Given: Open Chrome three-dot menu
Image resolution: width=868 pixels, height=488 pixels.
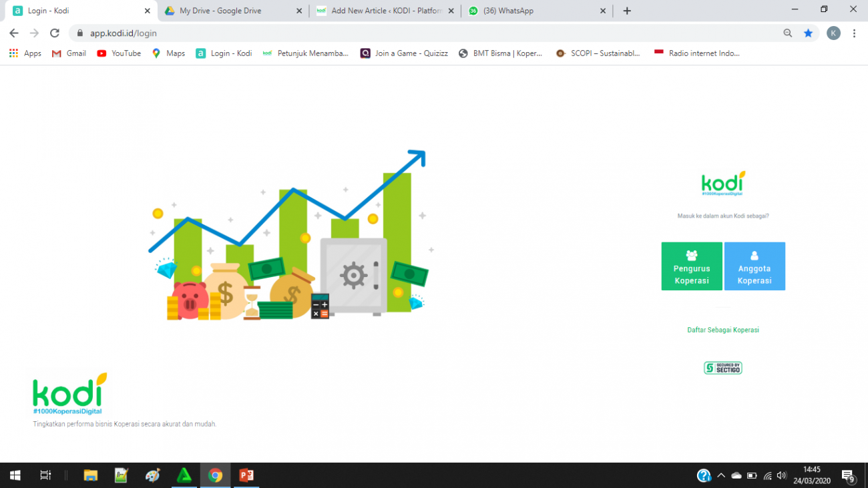Looking at the screenshot, I should 854,33.
